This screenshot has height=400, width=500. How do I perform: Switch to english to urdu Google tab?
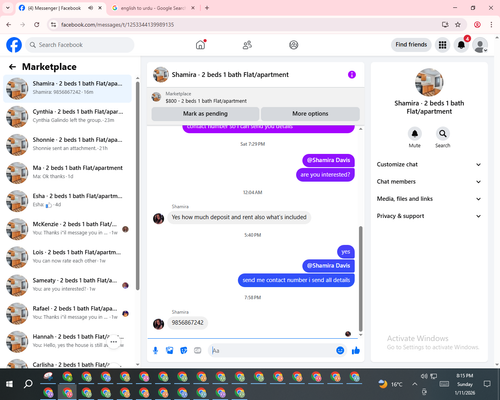coord(153,8)
